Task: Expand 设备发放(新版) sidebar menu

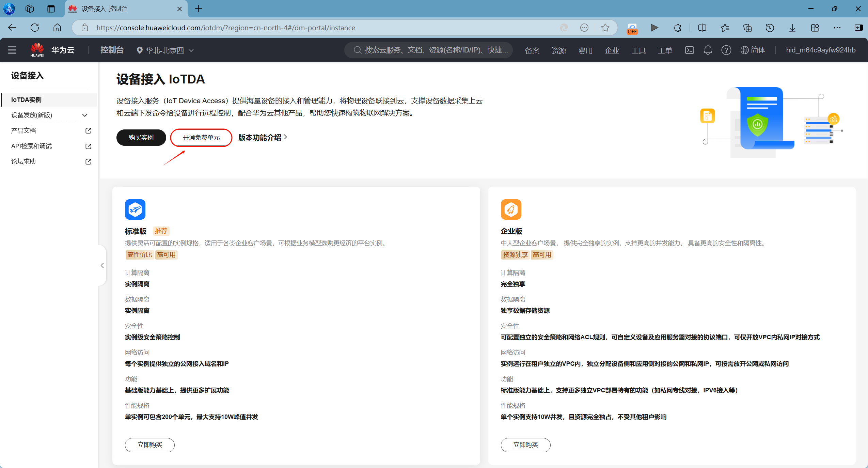Action: pos(48,115)
